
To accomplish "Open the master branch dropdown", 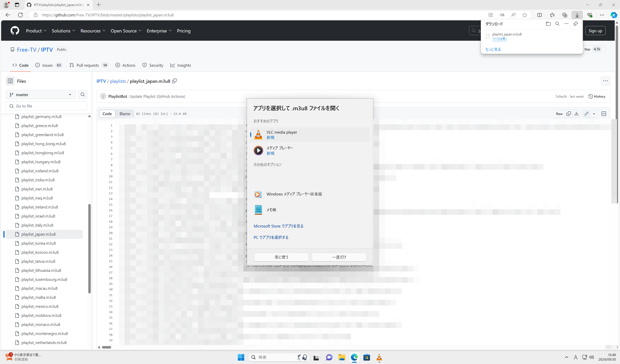I will pos(41,94).
